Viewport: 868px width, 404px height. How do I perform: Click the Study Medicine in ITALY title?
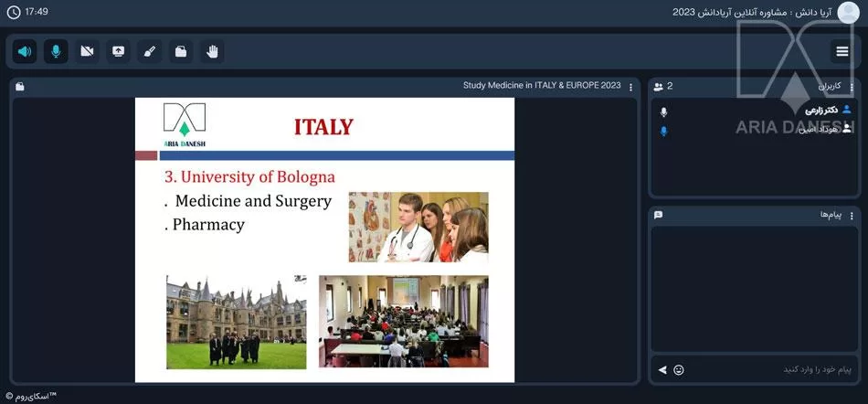(542, 86)
